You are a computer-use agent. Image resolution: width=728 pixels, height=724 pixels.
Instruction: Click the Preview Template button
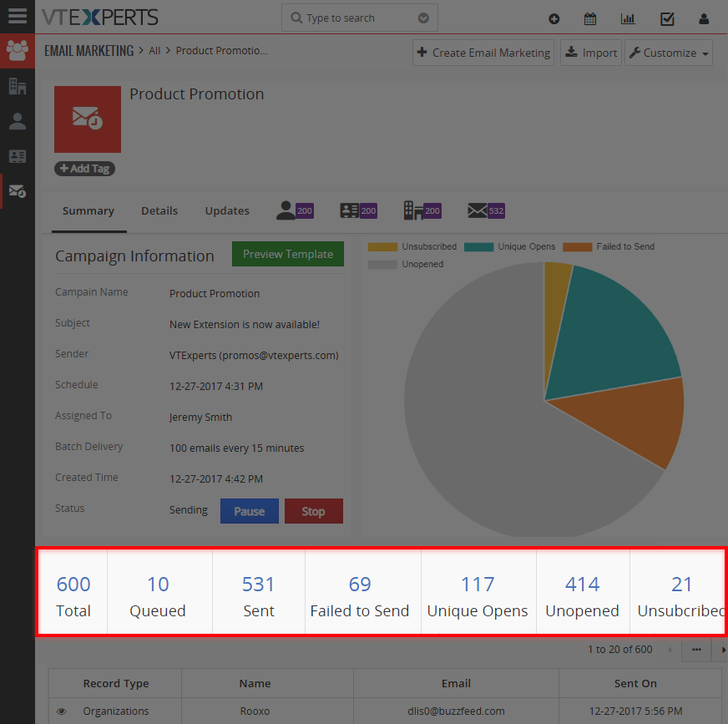pyautogui.click(x=288, y=254)
